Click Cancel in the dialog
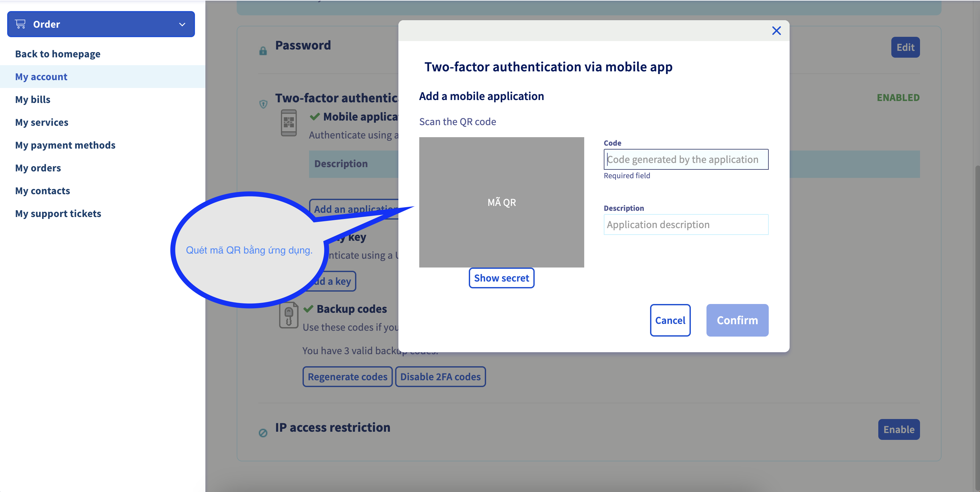980x492 pixels. coord(670,320)
